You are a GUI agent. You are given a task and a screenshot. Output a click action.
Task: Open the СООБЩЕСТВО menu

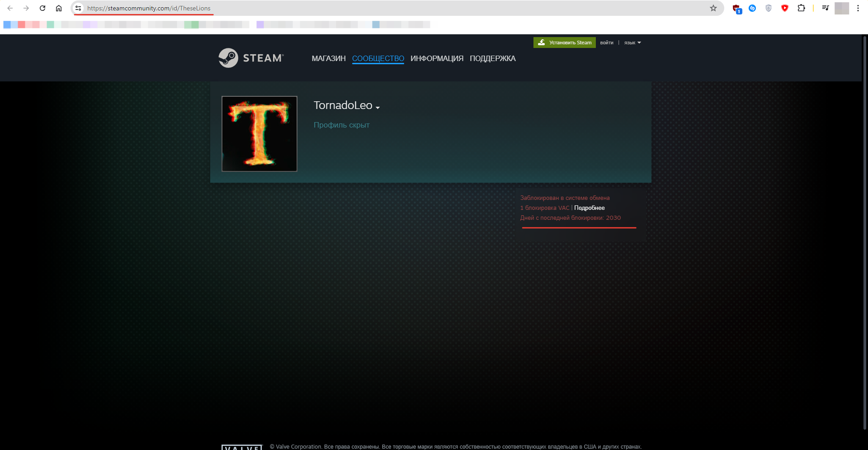click(378, 58)
